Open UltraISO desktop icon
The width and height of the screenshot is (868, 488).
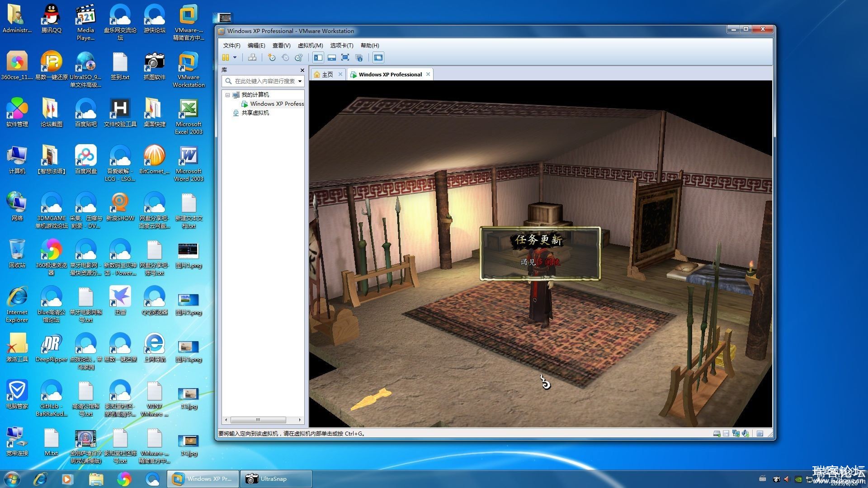[85, 69]
